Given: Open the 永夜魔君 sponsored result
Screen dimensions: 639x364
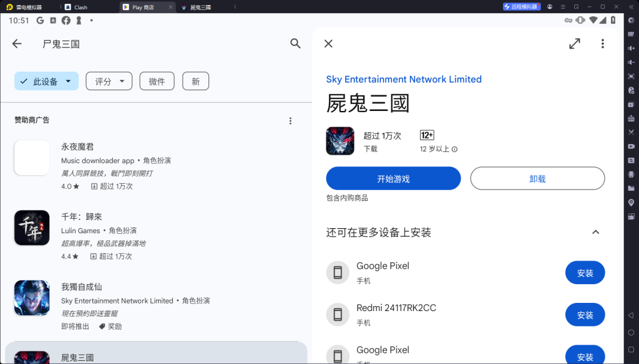Looking at the screenshot, I should pos(155,166).
